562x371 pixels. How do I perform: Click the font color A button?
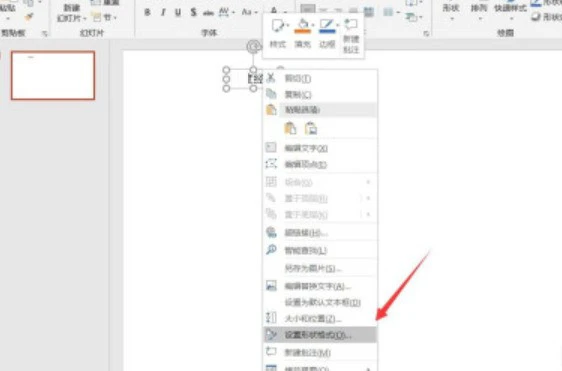tap(274, 11)
